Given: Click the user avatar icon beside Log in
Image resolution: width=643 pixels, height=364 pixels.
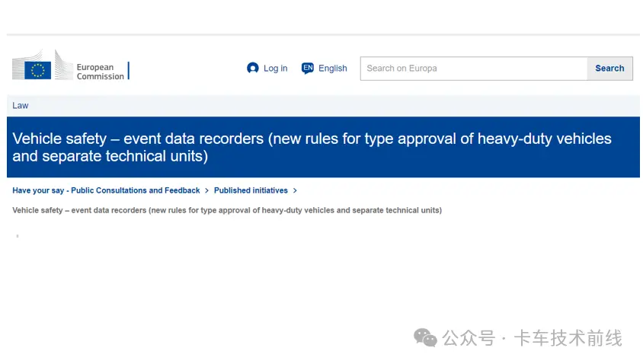Looking at the screenshot, I should (x=253, y=68).
